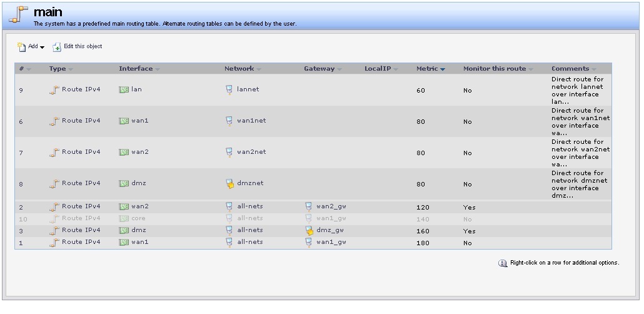Click the route icon in row 8
The width and height of the screenshot is (644, 314).
click(54, 183)
